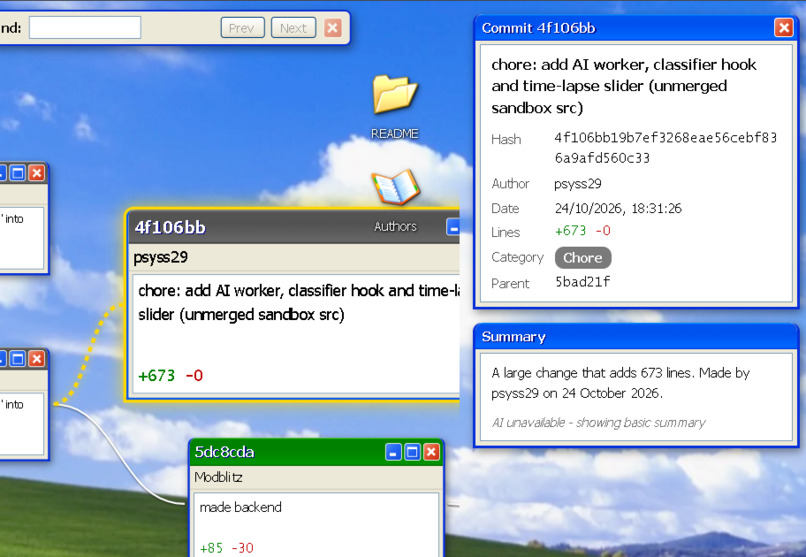
Task: Click the Chore category badge
Action: [582, 257]
